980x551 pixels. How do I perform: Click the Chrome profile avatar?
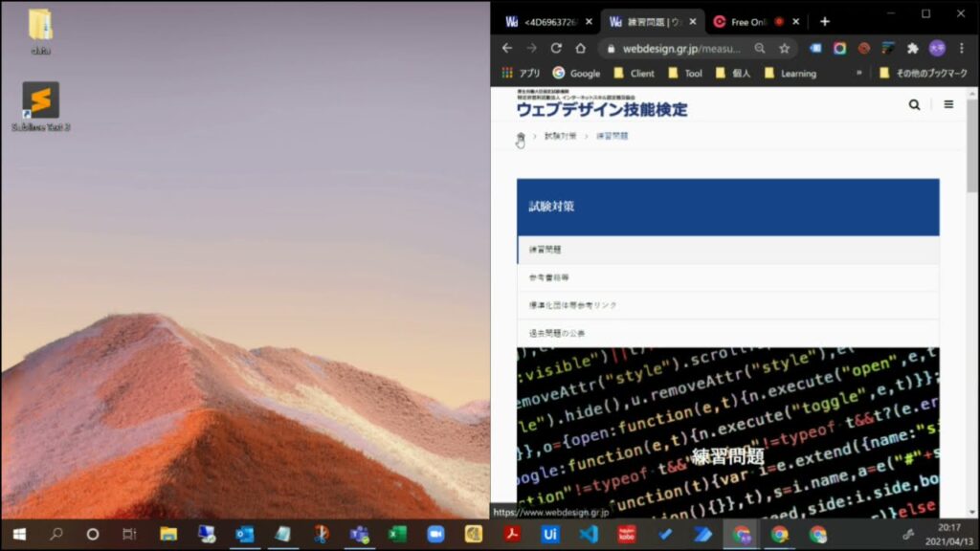tap(939, 47)
